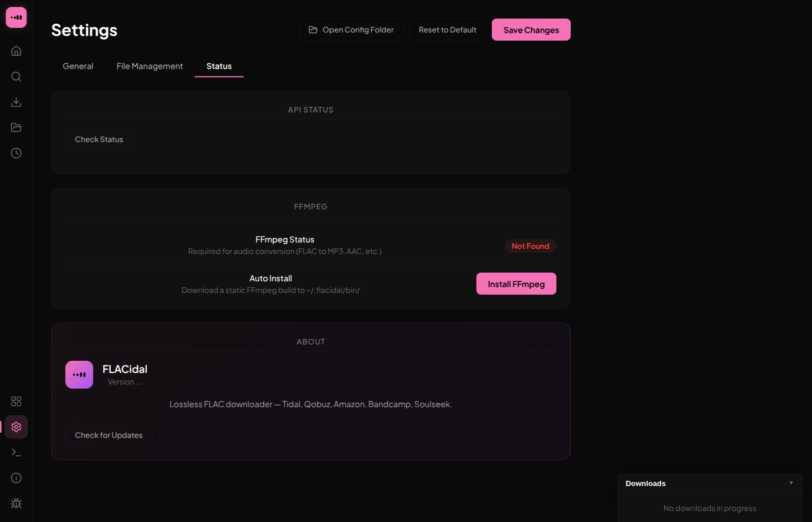Select the Status tab
812x522 pixels.
coord(219,66)
